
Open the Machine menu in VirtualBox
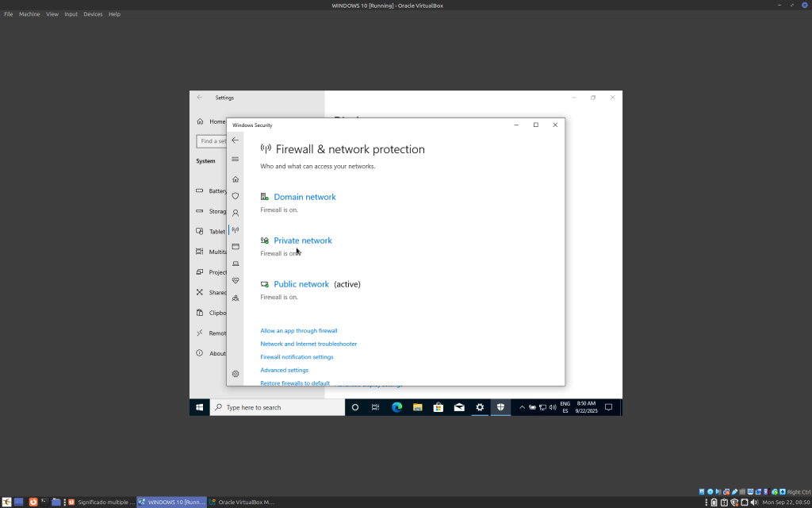[x=29, y=14]
